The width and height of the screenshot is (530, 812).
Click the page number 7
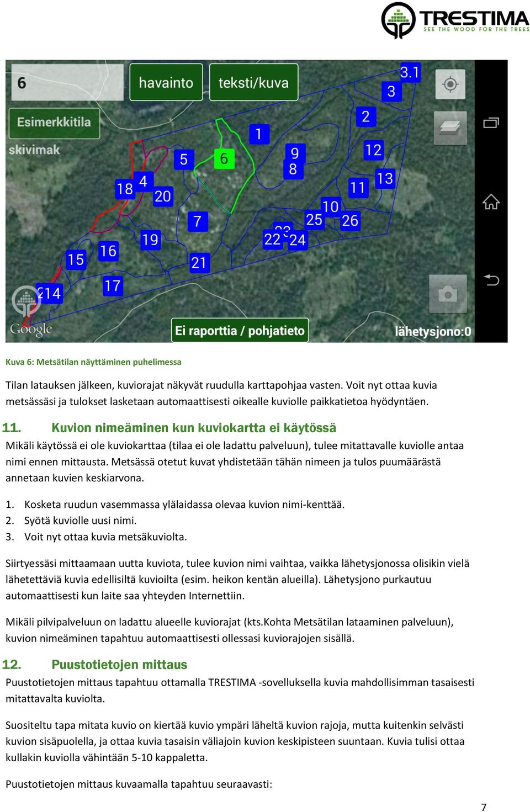(484, 807)
